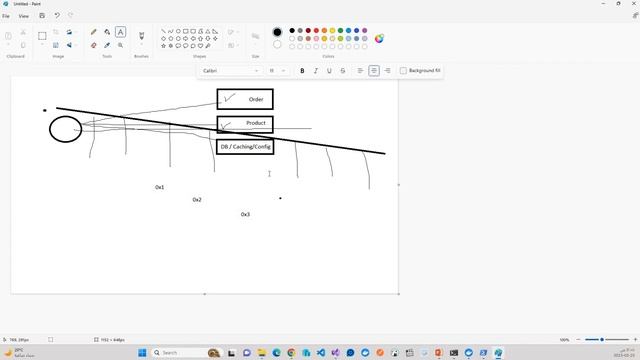Align text center

tap(373, 71)
